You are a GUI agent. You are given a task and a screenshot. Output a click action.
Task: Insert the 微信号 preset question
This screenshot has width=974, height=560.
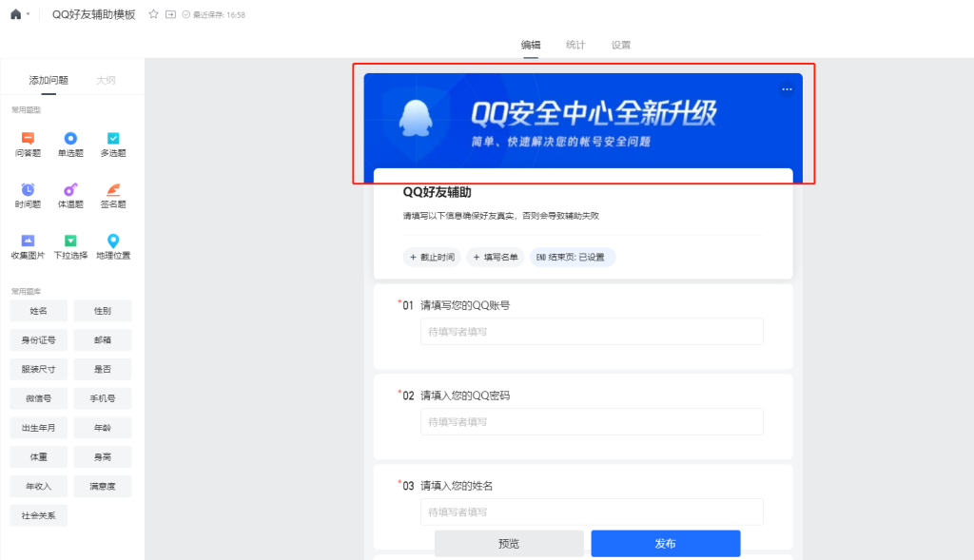(x=38, y=398)
